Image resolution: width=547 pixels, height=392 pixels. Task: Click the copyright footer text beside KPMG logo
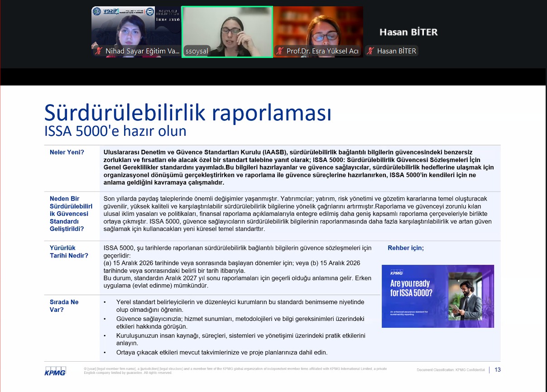click(235, 371)
